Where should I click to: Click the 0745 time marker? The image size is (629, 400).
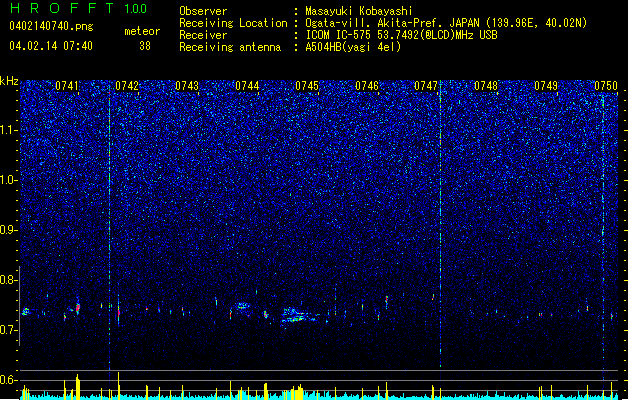[307, 86]
